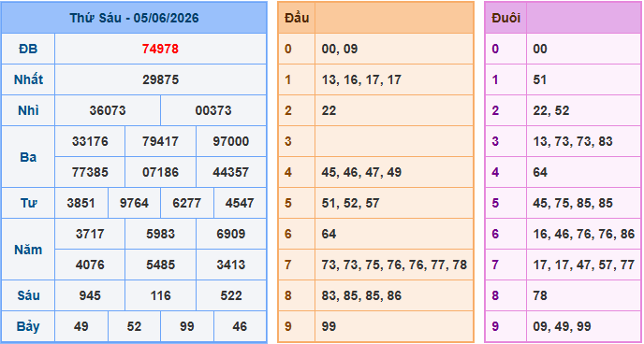Viewport: 644px width, 344px height.
Task: Select the Sáu prize number 522
Action: (x=231, y=295)
